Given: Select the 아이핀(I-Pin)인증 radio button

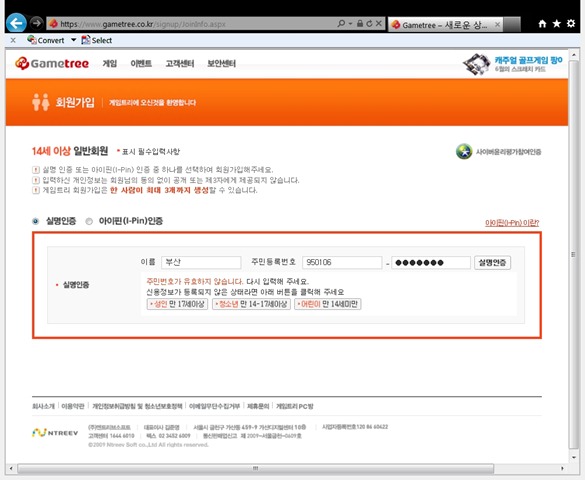Looking at the screenshot, I should point(89,222).
